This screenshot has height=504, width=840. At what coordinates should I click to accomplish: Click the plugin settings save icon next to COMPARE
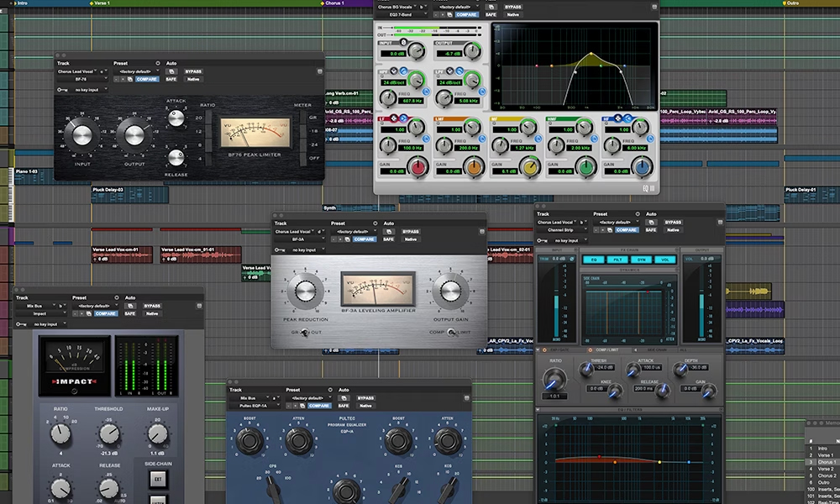449,15
